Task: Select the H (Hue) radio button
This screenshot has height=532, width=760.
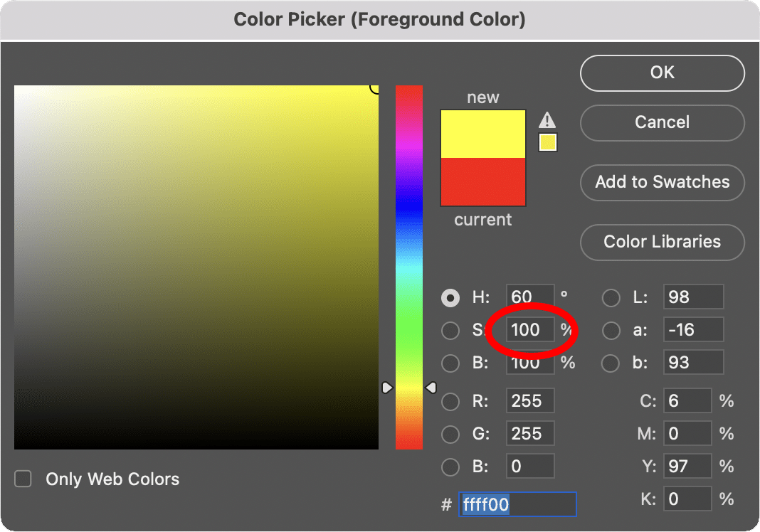Action: click(450, 297)
